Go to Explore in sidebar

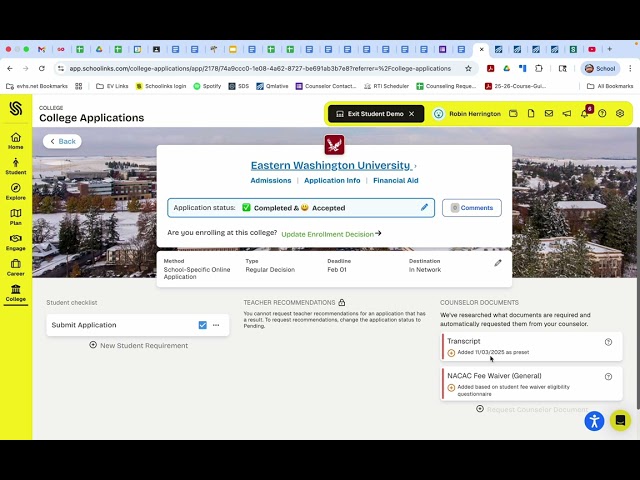[16, 192]
